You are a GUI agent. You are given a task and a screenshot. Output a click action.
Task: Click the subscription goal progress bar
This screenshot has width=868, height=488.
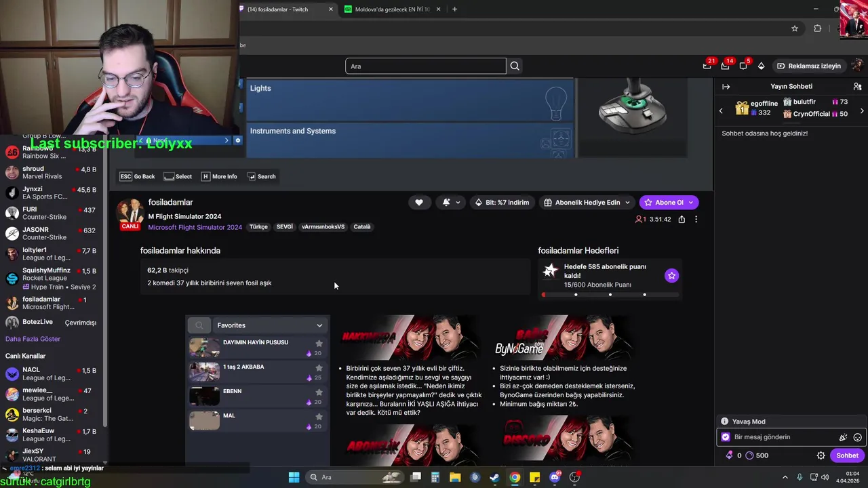610,295
